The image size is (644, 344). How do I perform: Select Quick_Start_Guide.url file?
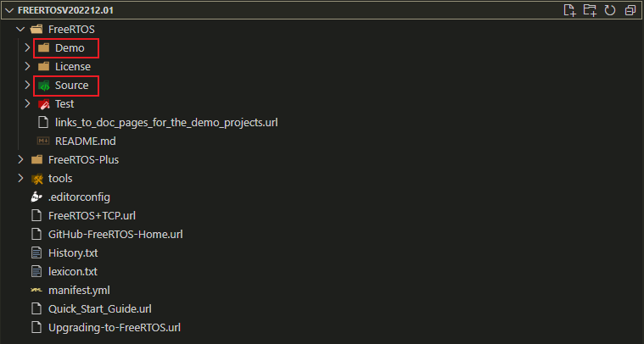point(100,308)
